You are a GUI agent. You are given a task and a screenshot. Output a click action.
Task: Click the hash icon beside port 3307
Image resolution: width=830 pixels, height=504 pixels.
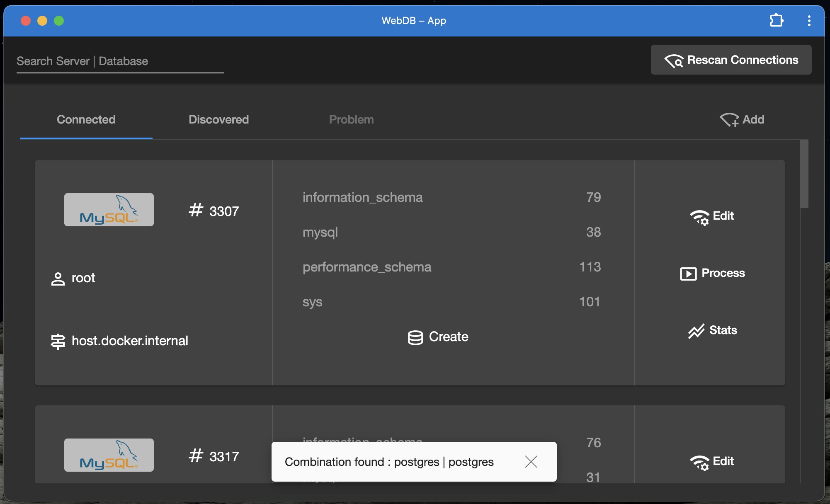(x=196, y=210)
